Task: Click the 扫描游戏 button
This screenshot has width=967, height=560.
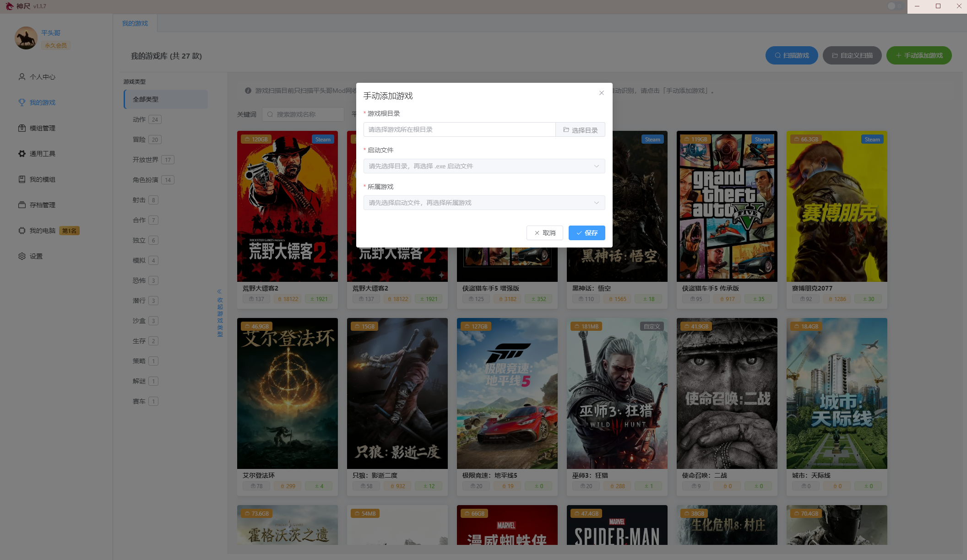Action: pyautogui.click(x=792, y=55)
